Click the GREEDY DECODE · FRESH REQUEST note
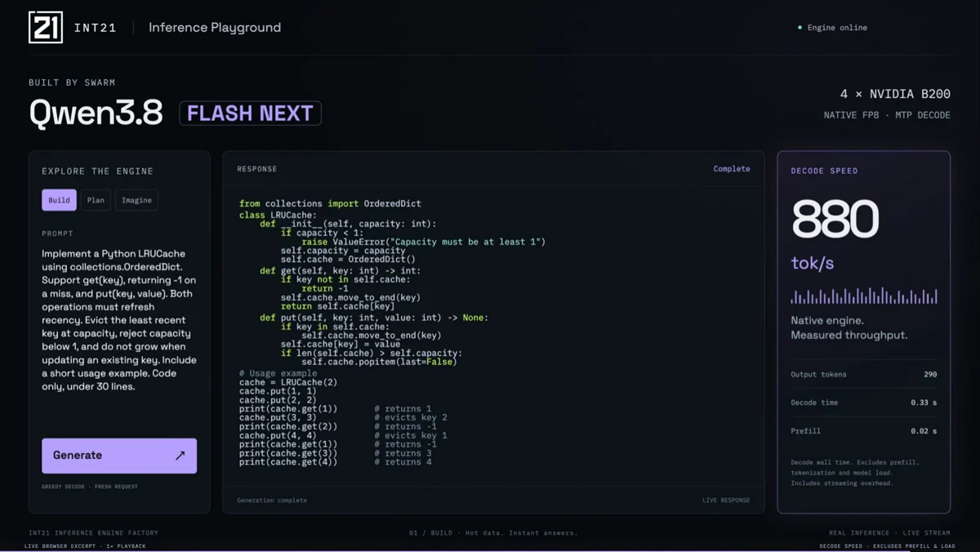This screenshot has height=552, width=980. pyautogui.click(x=90, y=487)
